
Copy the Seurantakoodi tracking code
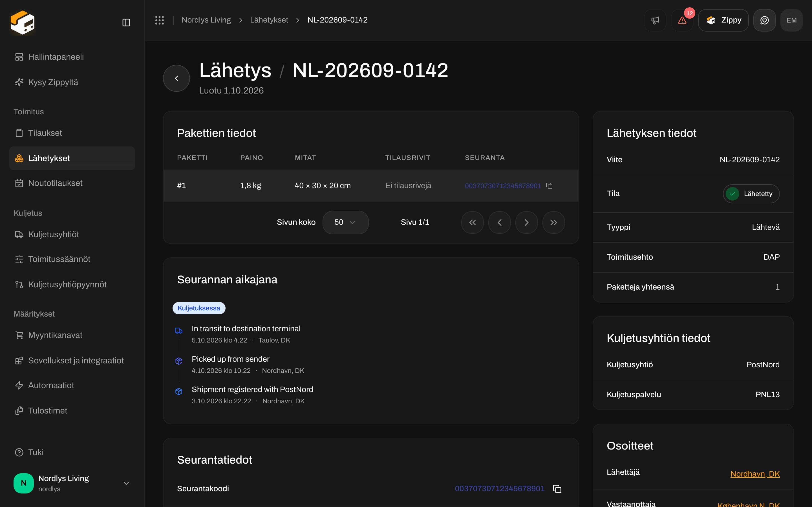point(557,489)
